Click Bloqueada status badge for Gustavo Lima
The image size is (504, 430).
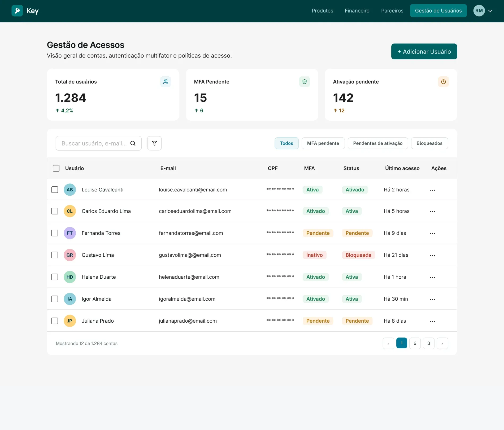point(358,255)
